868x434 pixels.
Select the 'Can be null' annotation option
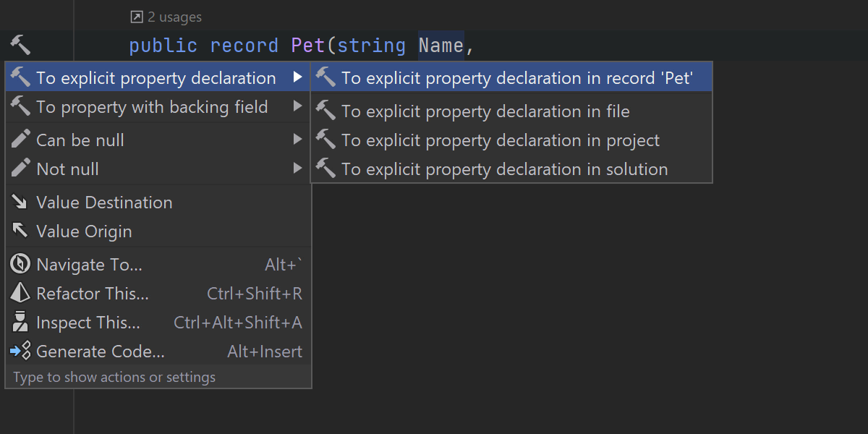point(158,140)
